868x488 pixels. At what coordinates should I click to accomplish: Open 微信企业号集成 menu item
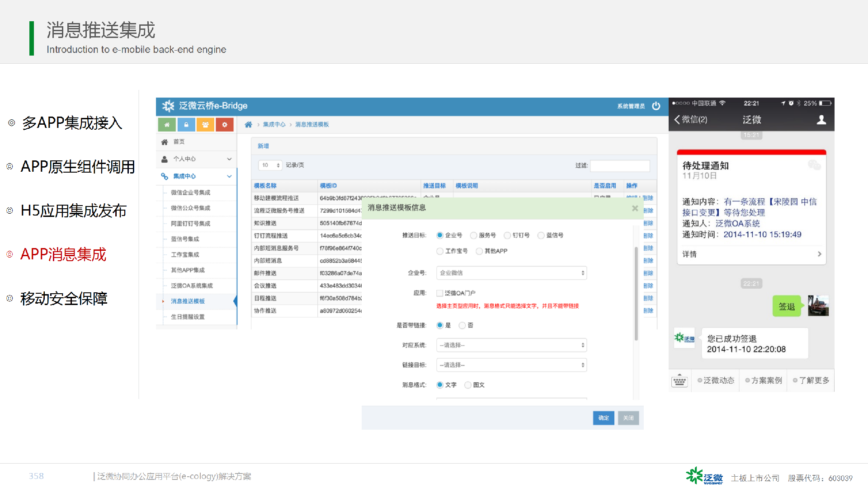190,193
